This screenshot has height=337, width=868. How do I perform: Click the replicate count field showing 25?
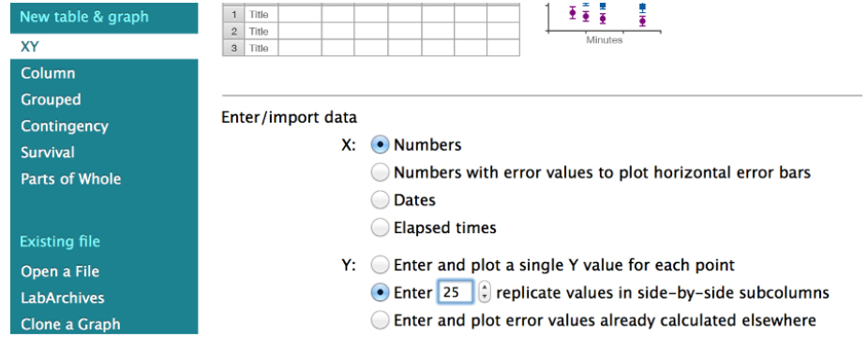tap(456, 292)
